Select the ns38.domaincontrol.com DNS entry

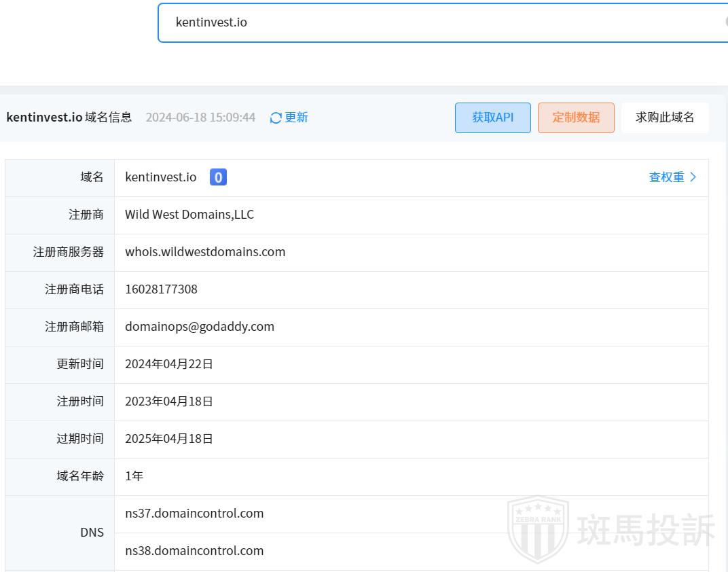point(194,551)
